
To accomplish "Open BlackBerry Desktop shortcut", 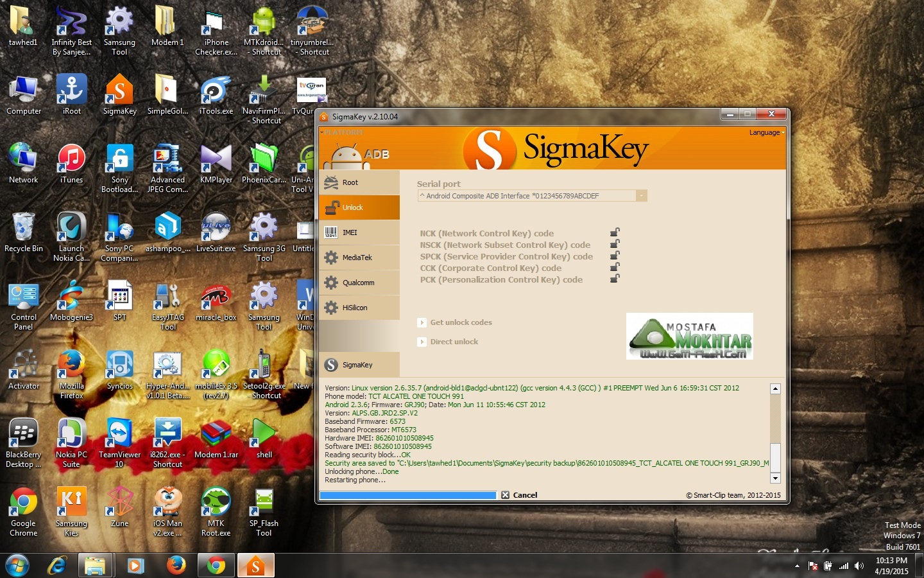I will [x=24, y=443].
